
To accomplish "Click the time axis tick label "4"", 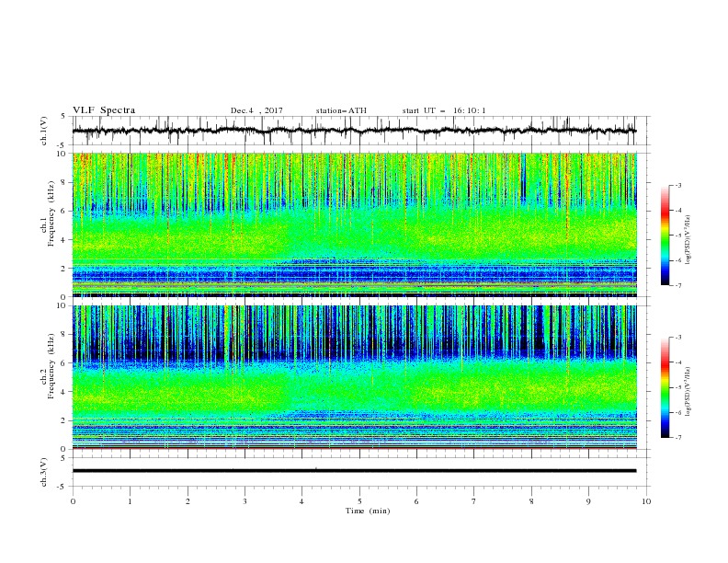I will 301,501.
